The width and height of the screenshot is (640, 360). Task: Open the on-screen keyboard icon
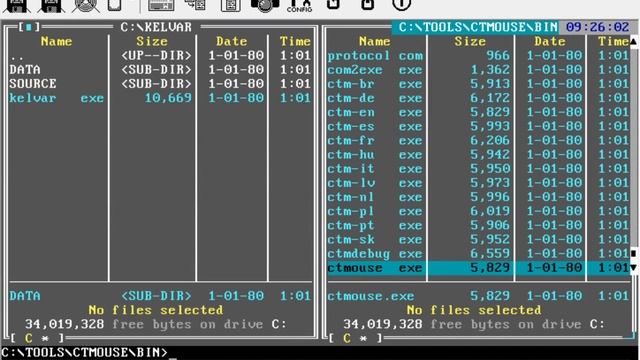click(161, 5)
